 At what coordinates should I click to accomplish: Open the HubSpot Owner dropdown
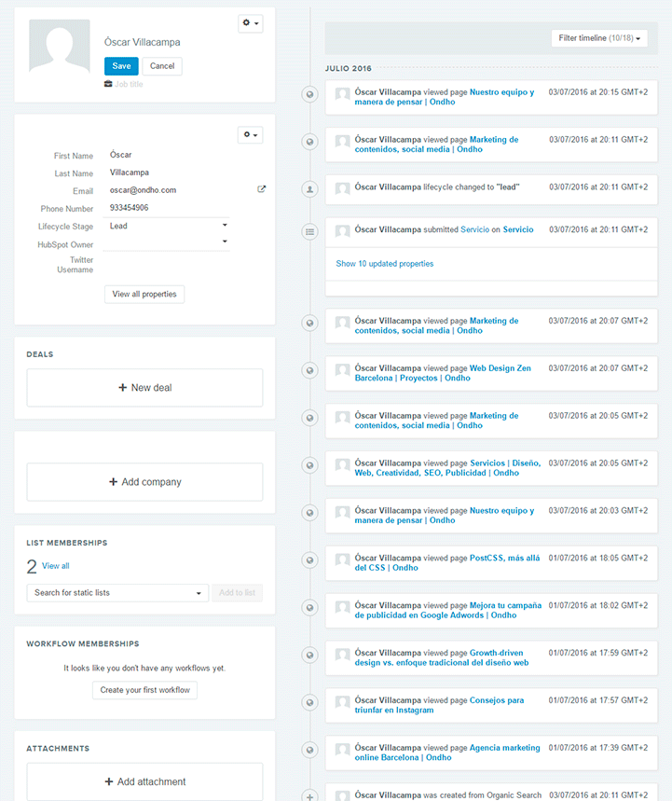(167, 242)
